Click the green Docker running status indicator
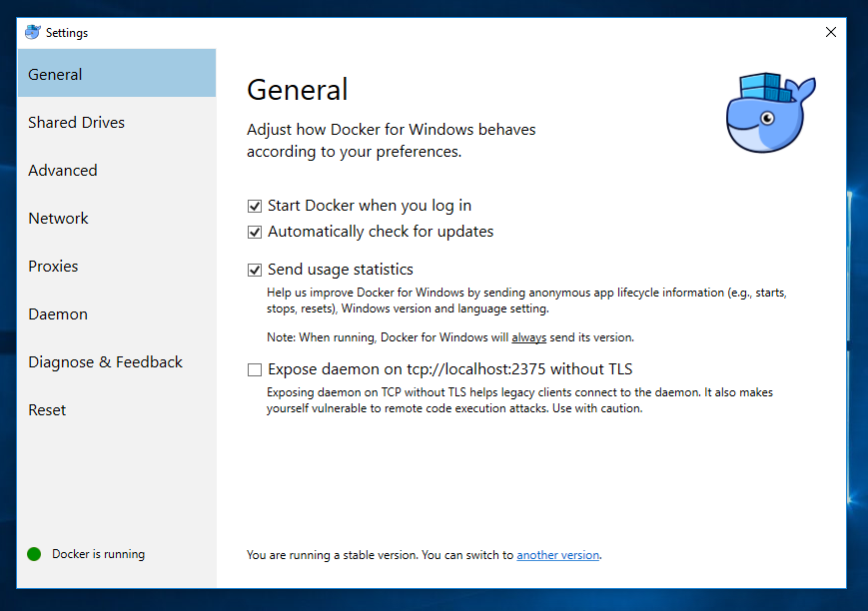The height and width of the screenshot is (611, 868). click(x=34, y=554)
